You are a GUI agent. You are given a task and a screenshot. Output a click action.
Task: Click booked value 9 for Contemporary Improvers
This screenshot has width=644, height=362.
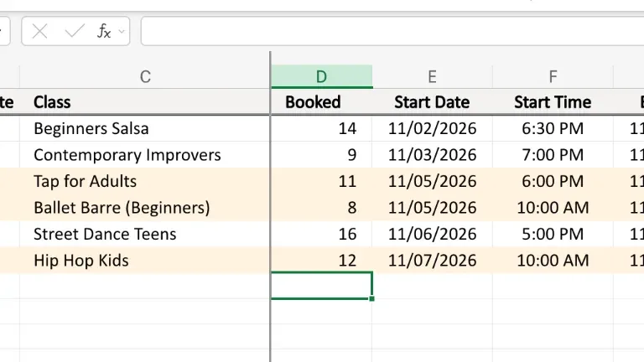pos(322,155)
